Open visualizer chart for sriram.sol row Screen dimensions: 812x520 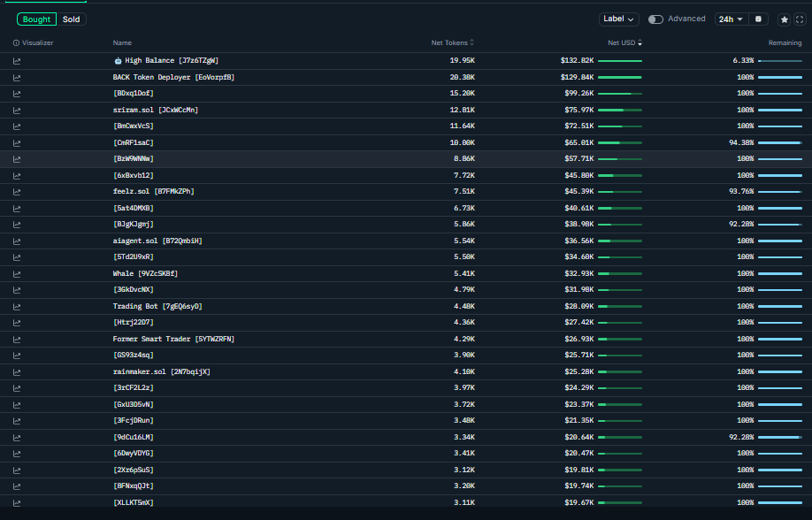click(17, 111)
